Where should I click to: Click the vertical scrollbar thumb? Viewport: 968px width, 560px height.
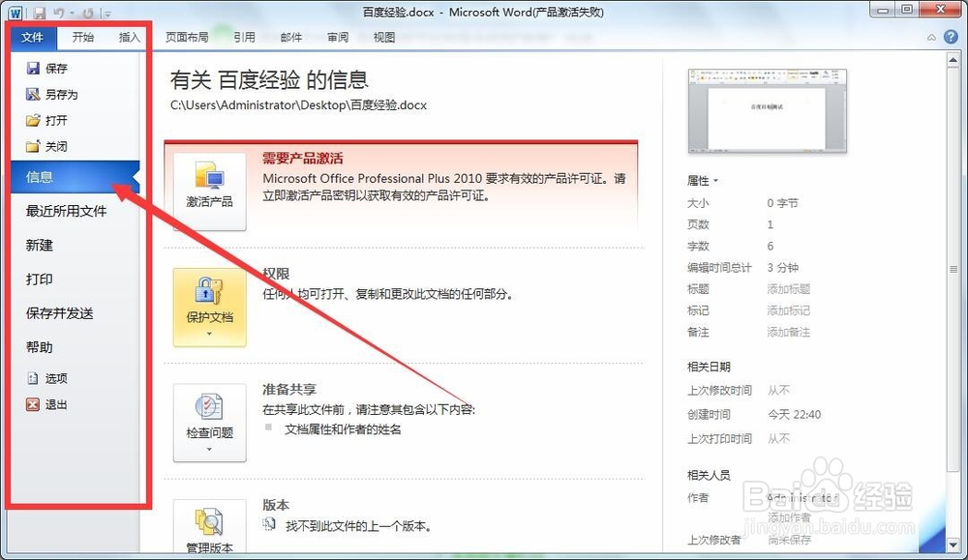tap(953, 269)
